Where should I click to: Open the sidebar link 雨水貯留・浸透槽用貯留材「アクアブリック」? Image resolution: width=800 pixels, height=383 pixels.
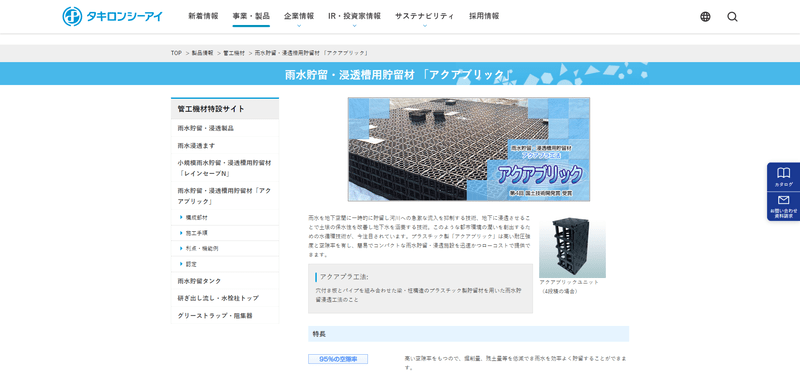(225, 195)
